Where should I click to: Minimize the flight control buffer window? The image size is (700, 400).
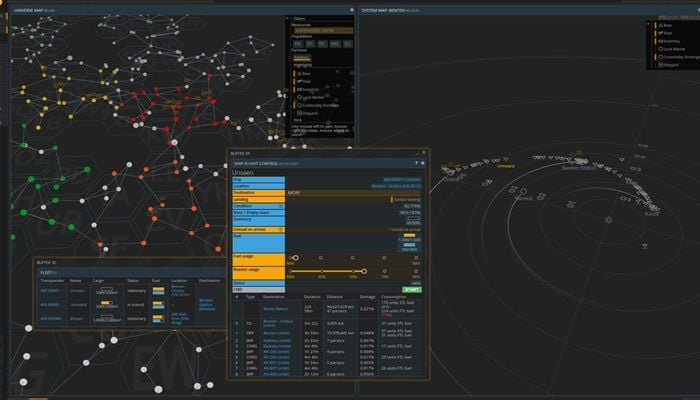click(x=417, y=153)
